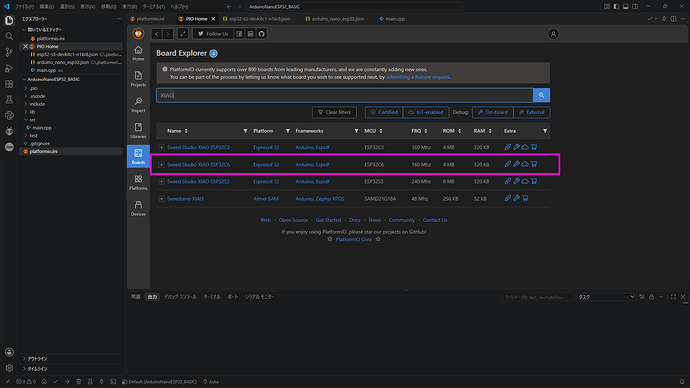Open the Accounts icon in activity bar

(9, 352)
